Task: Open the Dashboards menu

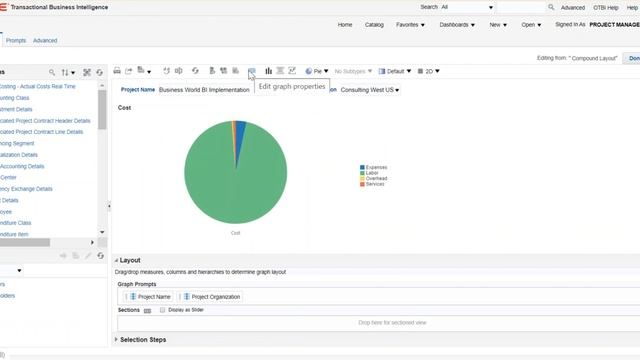Action: (x=457, y=25)
